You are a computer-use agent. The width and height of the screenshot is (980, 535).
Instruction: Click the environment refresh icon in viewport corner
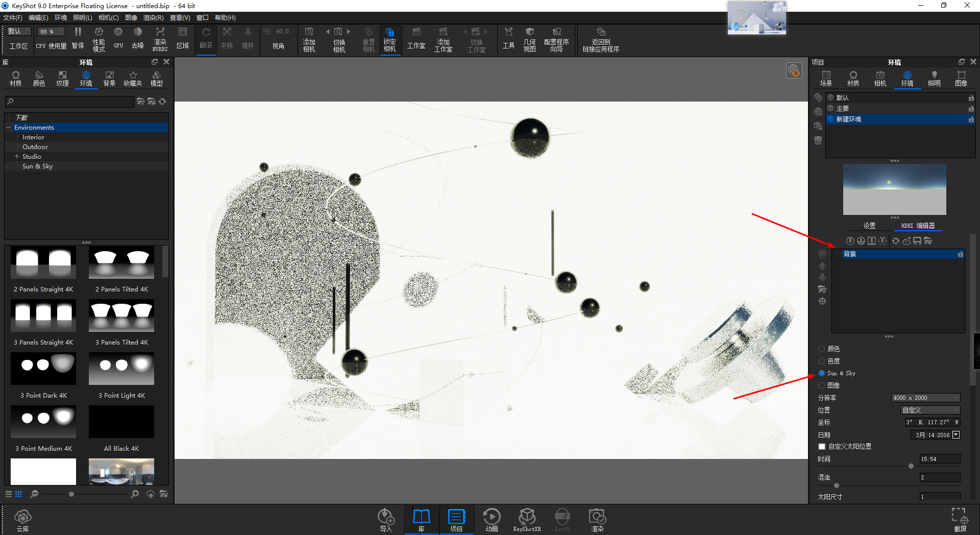coord(794,70)
